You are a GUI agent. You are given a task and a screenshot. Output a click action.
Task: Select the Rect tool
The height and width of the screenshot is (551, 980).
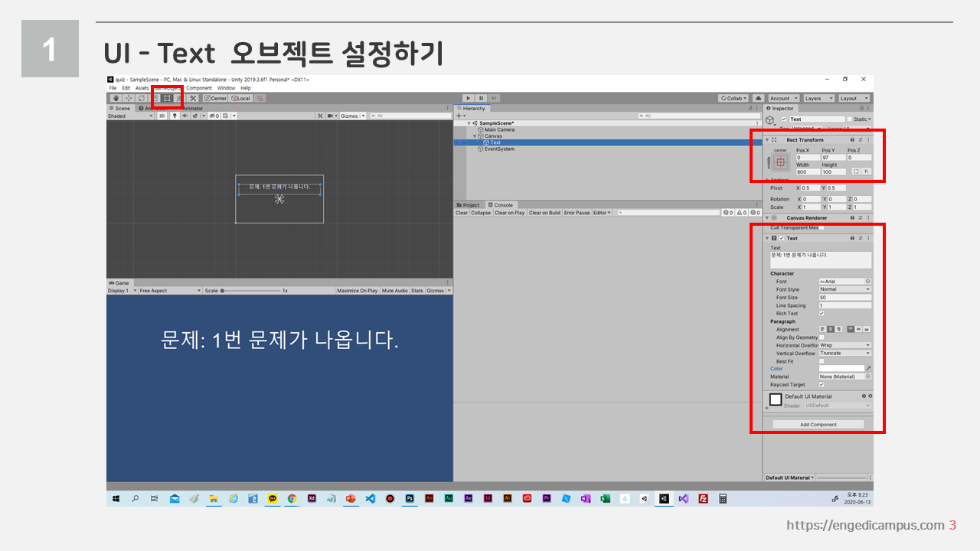(167, 98)
